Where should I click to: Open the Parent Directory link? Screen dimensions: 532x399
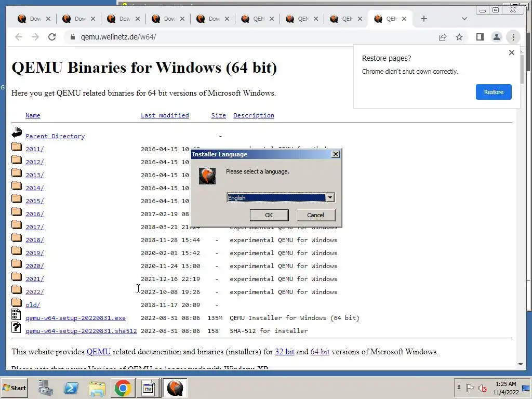pyautogui.click(x=55, y=136)
